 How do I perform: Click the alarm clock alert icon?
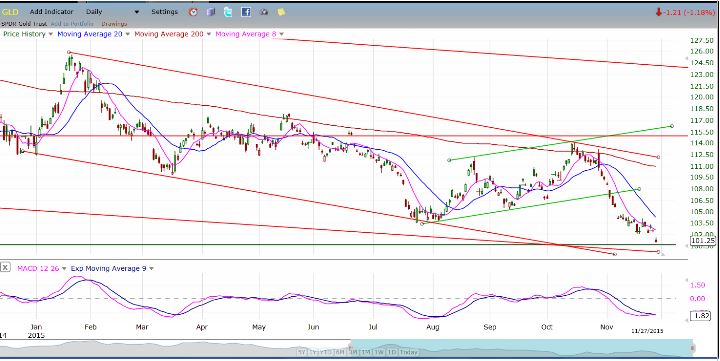pyautogui.click(x=193, y=12)
